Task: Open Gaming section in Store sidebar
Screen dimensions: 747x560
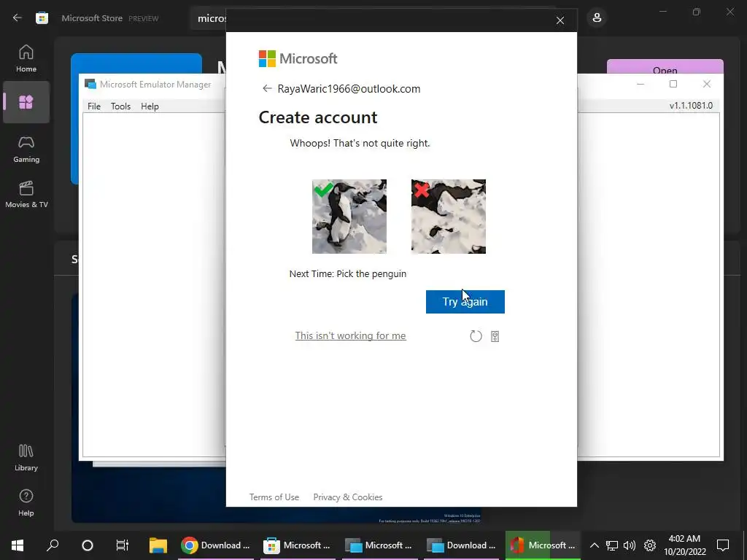Action: point(26,149)
